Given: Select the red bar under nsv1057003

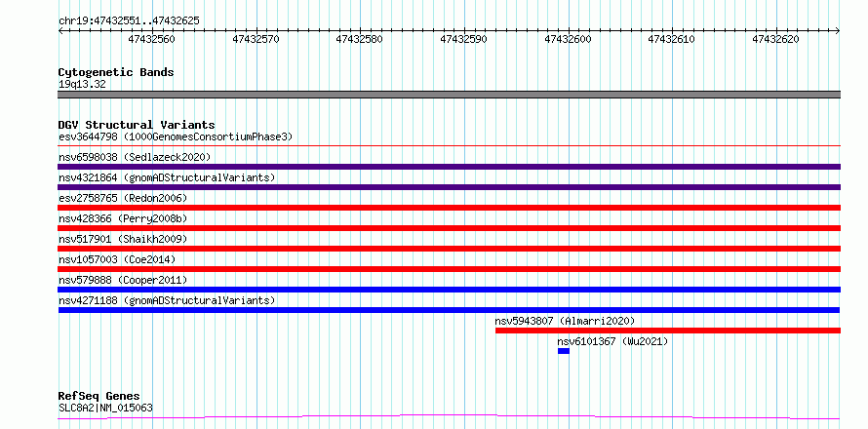Looking at the screenshot, I should pos(449,269).
